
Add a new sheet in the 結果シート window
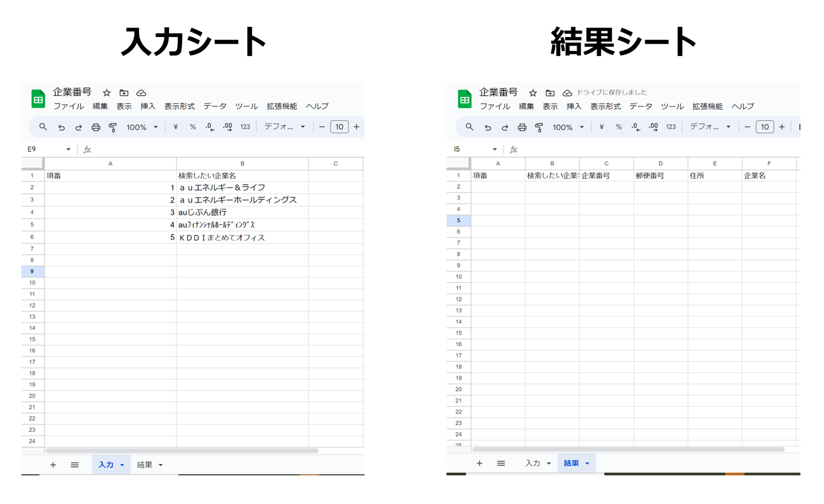479,463
